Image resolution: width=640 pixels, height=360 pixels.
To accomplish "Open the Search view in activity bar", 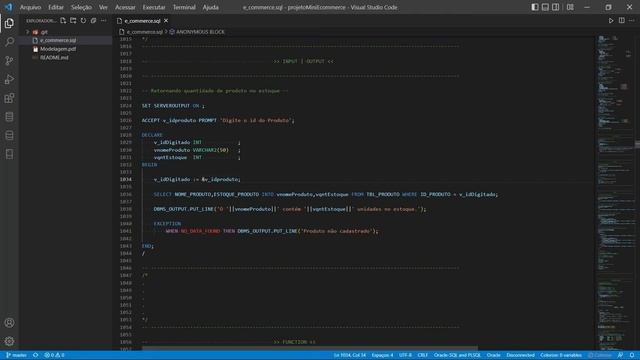I will [9, 42].
